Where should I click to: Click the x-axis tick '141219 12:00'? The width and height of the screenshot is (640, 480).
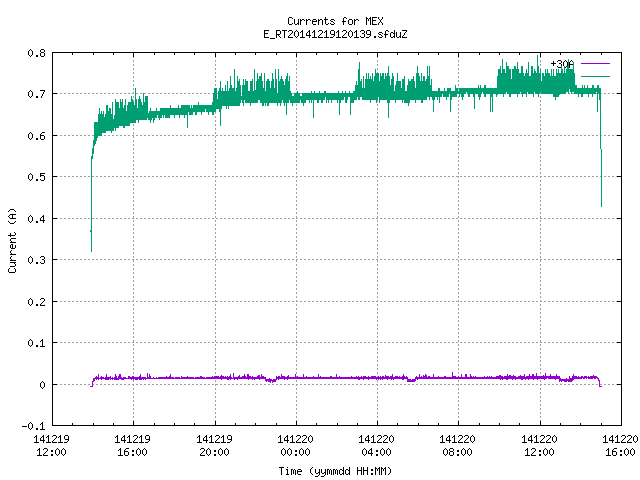pyautogui.click(x=51, y=446)
